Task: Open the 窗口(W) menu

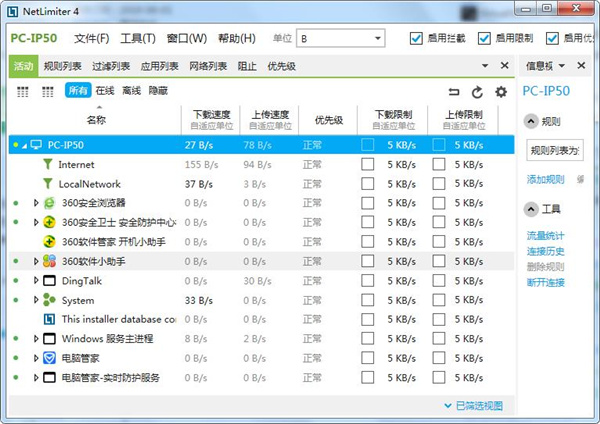Action: (x=187, y=38)
